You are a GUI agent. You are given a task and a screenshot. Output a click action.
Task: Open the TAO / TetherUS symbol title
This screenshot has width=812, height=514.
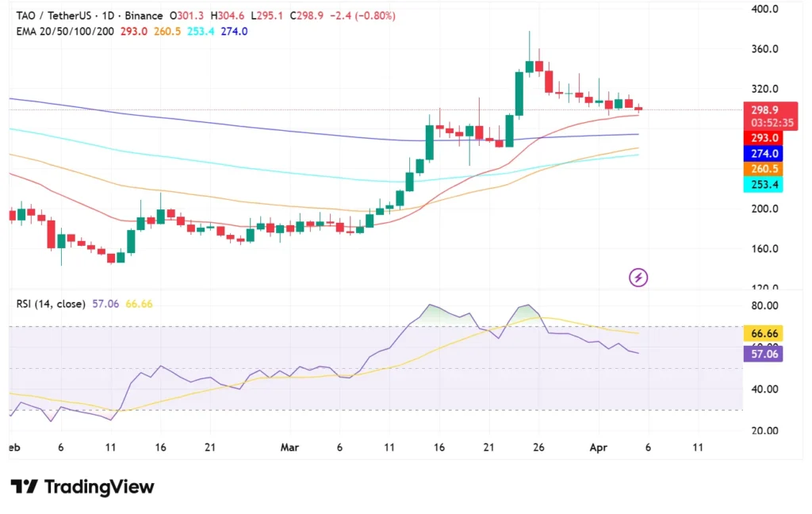[55, 16]
